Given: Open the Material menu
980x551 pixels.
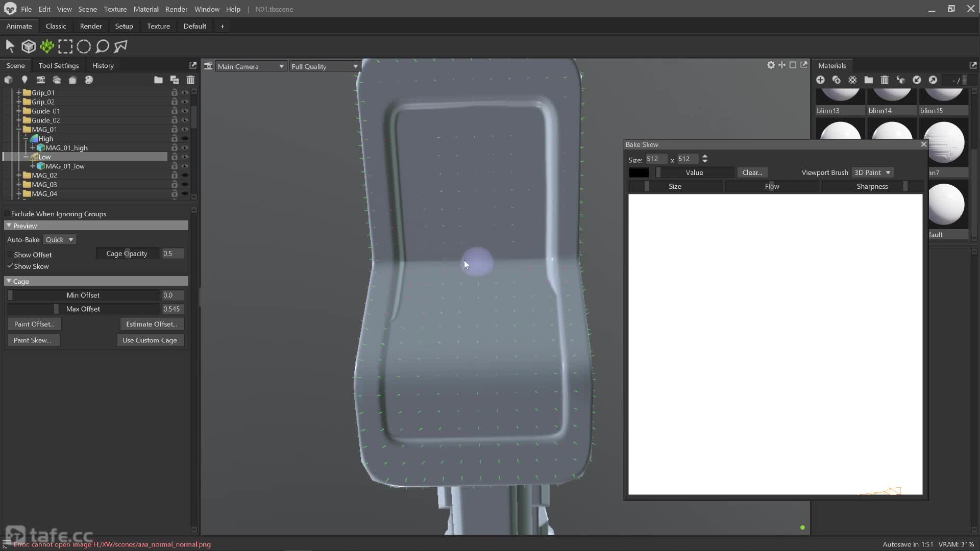Looking at the screenshot, I should [x=146, y=9].
